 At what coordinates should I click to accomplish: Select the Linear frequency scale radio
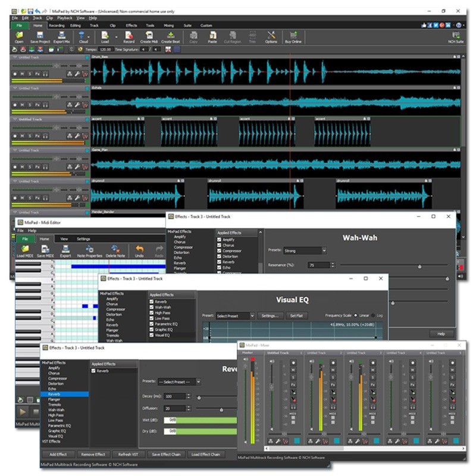coord(355,315)
